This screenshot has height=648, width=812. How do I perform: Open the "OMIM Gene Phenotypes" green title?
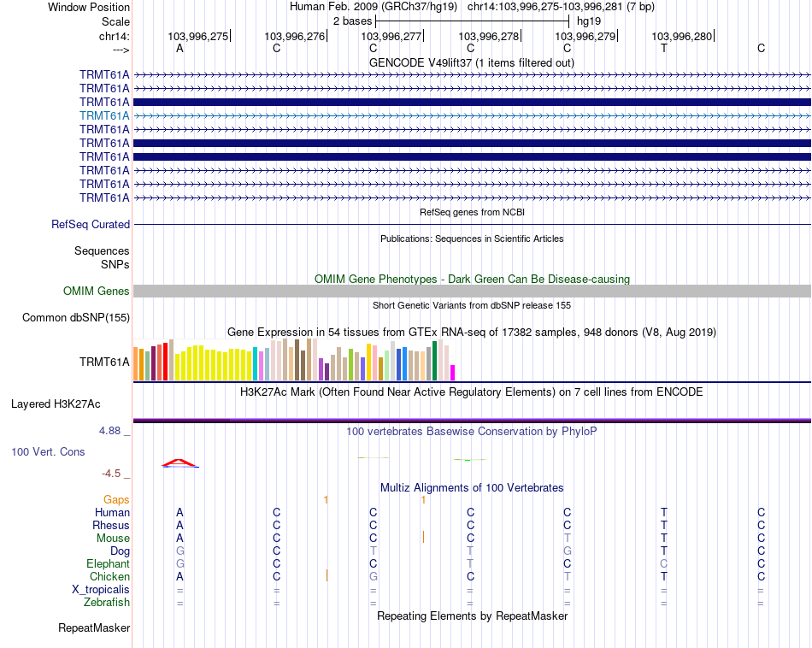(472, 279)
